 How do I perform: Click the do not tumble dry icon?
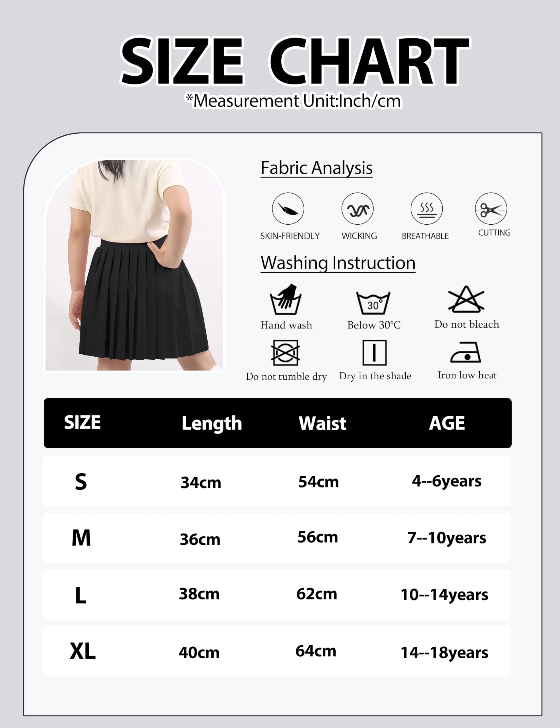[x=285, y=353]
